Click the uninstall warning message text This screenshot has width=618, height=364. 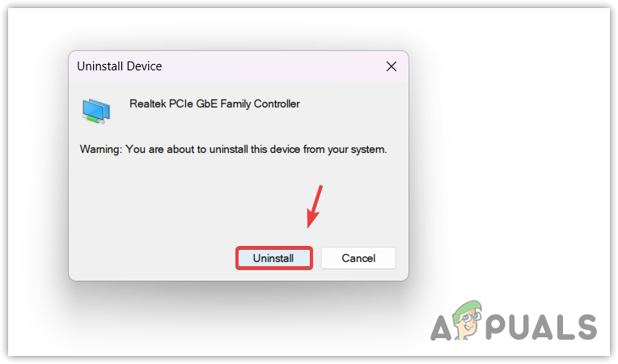233,150
